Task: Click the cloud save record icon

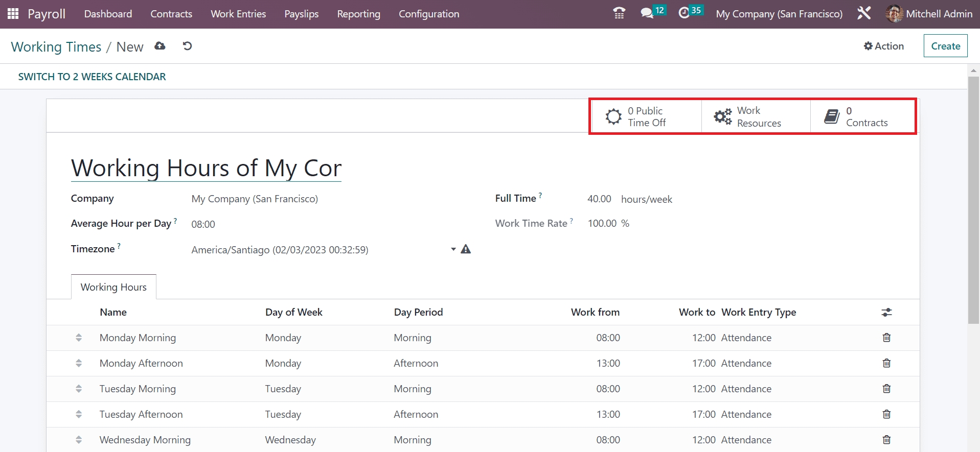Action: [x=160, y=46]
